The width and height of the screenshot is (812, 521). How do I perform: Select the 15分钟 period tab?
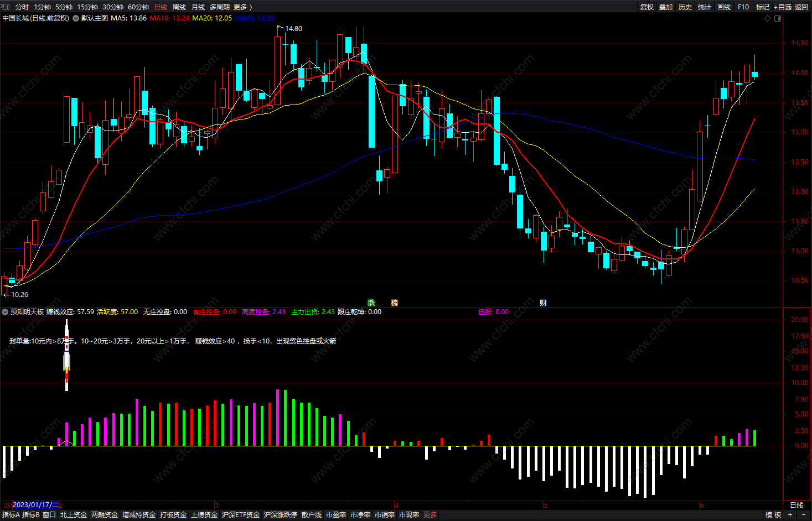pyautogui.click(x=87, y=7)
